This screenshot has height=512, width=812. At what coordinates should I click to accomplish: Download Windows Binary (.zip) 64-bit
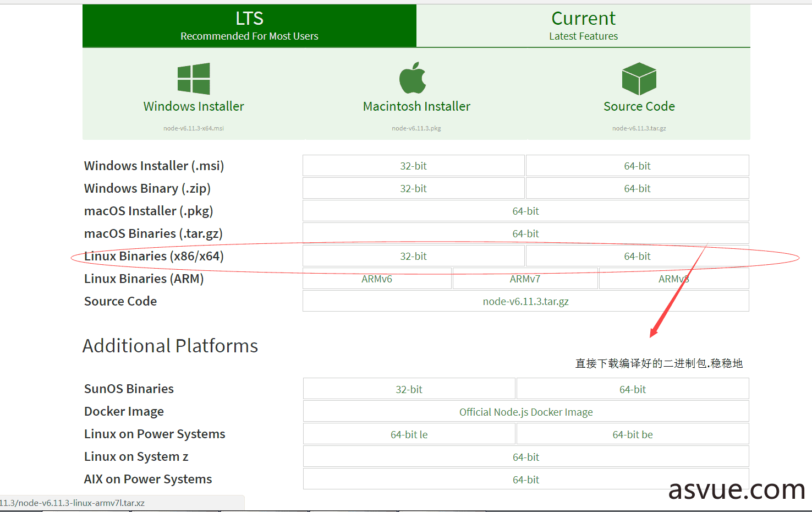(x=637, y=188)
